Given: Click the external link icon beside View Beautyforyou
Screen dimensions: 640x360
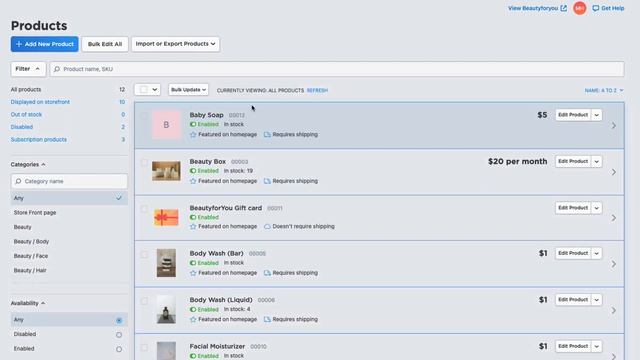Looking at the screenshot, I should [564, 8].
